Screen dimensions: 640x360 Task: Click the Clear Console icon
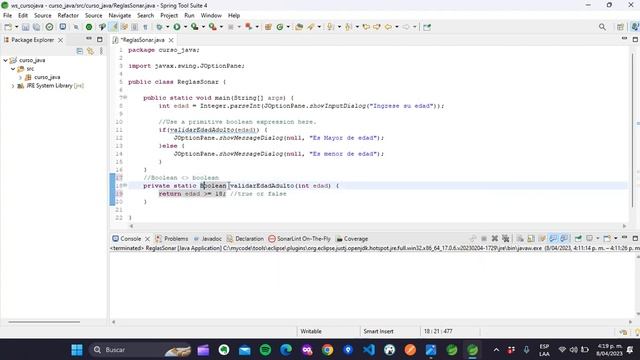pos(520,238)
